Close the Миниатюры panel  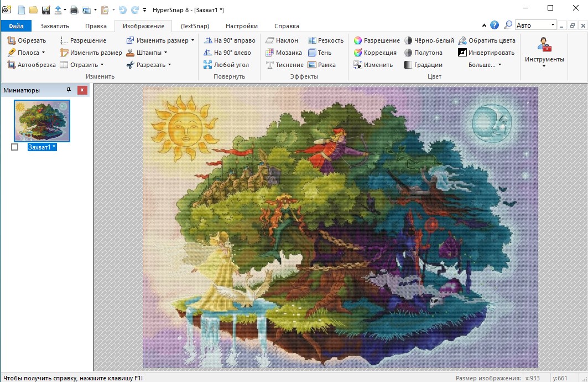(82, 90)
